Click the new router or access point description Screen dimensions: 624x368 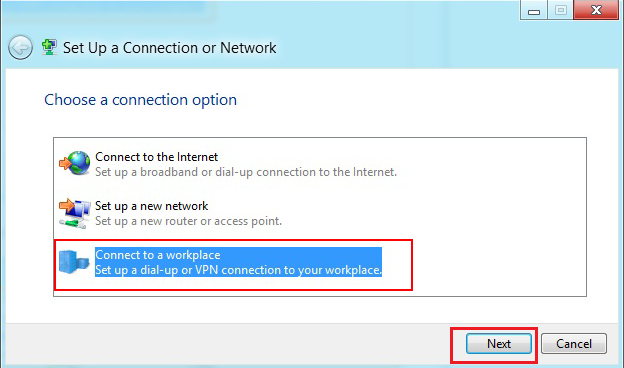pos(188,221)
